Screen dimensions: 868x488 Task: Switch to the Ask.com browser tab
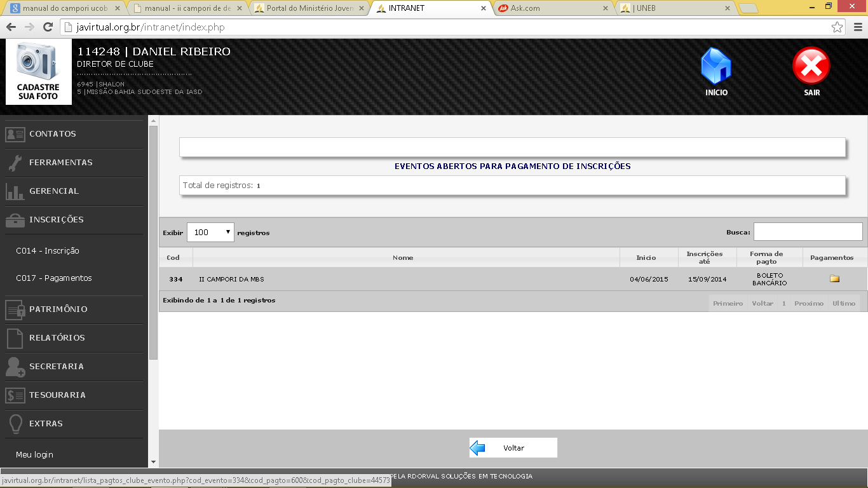tap(553, 8)
